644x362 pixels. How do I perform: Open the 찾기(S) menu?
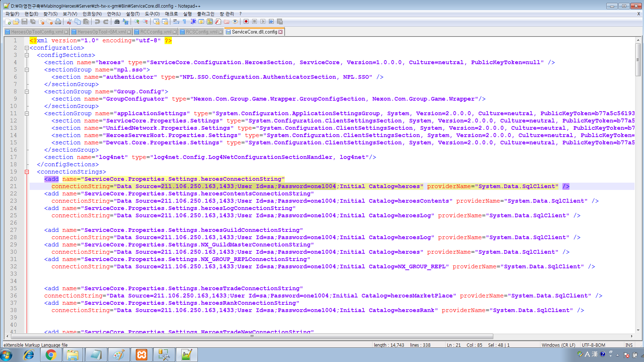click(50, 14)
